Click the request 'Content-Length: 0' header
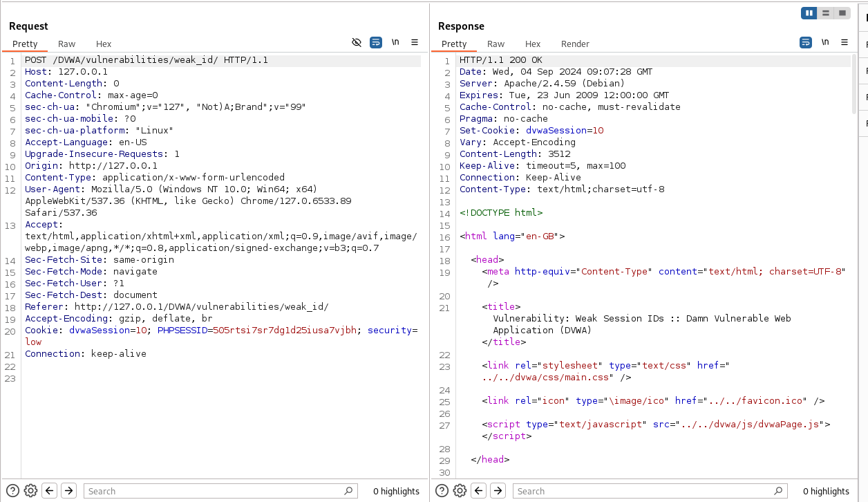 pos(72,84)
